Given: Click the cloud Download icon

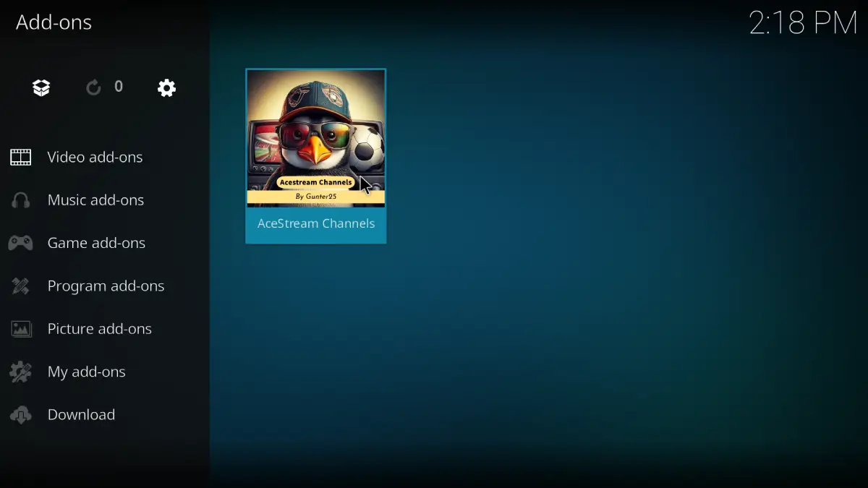Looking at the screenshot, I should click(x=21, y=415).
